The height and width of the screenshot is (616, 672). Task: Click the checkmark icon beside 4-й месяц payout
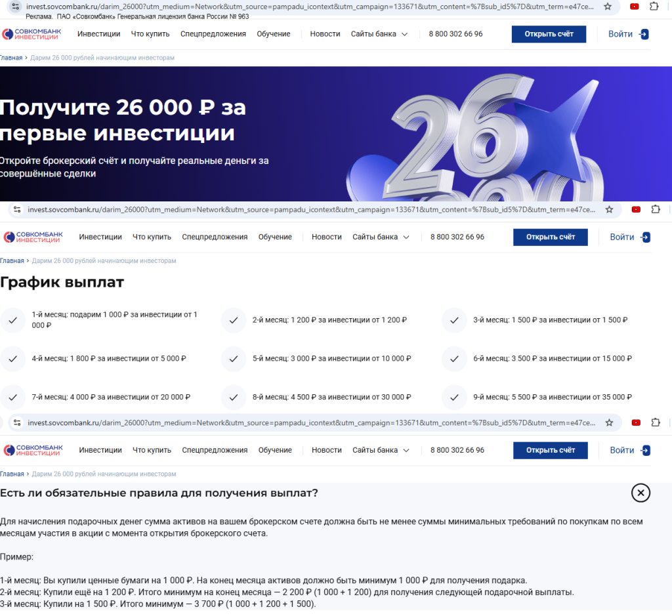[x=12, y=359]
